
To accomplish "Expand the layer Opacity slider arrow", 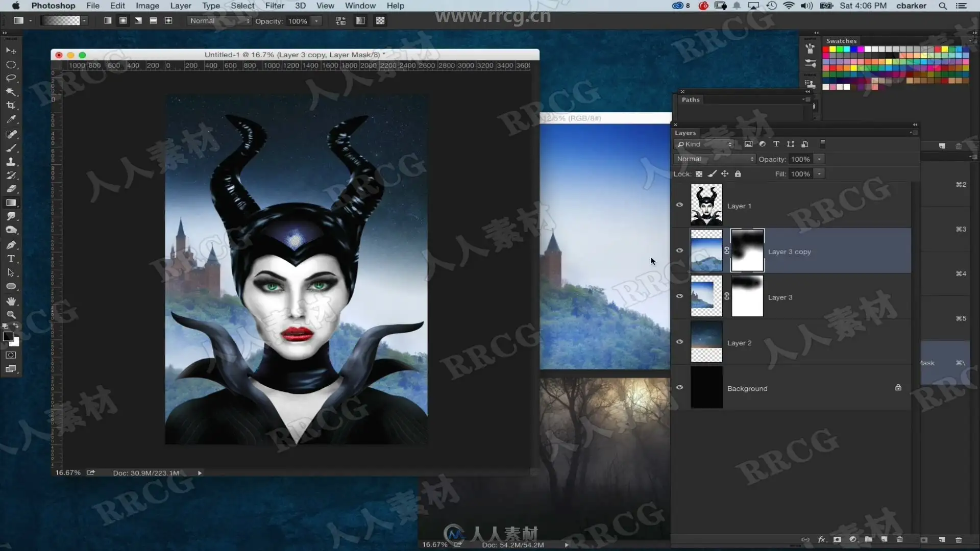I will point(819,159).
